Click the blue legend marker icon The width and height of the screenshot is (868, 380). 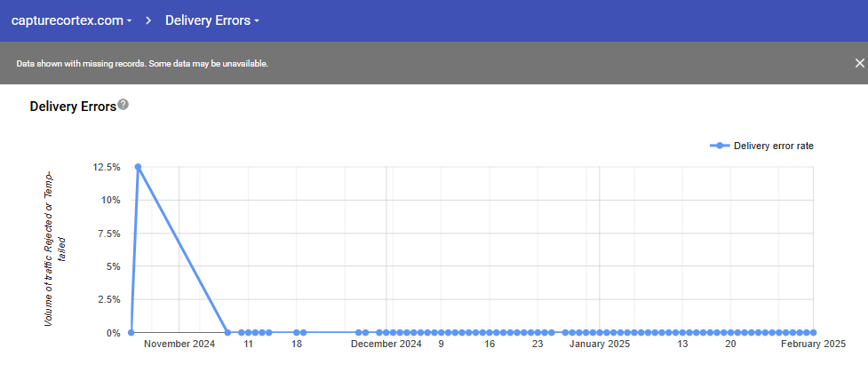point(721,146)
